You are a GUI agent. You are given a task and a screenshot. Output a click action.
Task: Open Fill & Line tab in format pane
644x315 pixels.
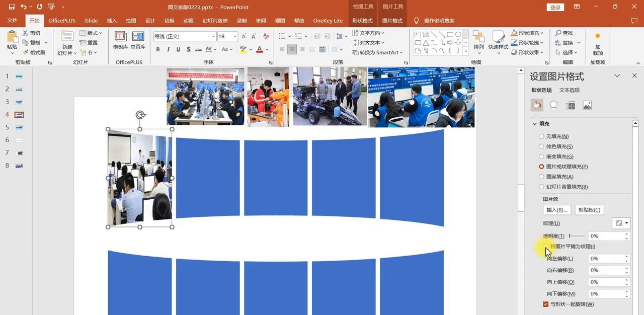537,105
